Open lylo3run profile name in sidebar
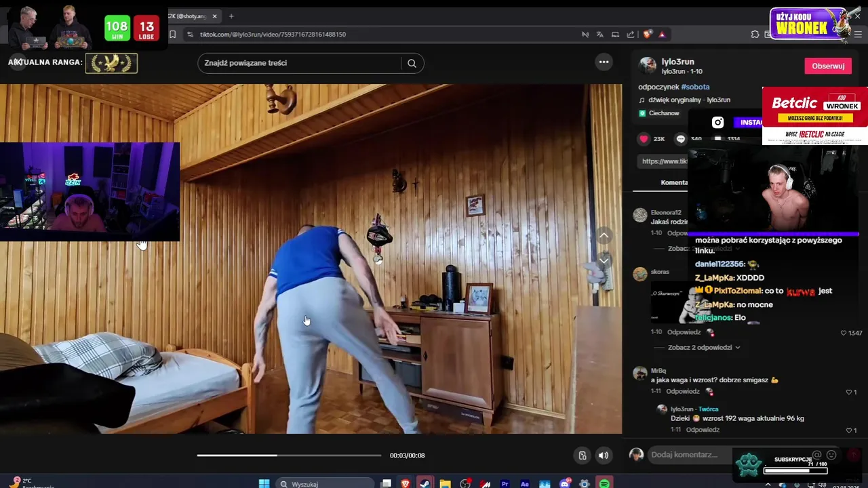 677,62
